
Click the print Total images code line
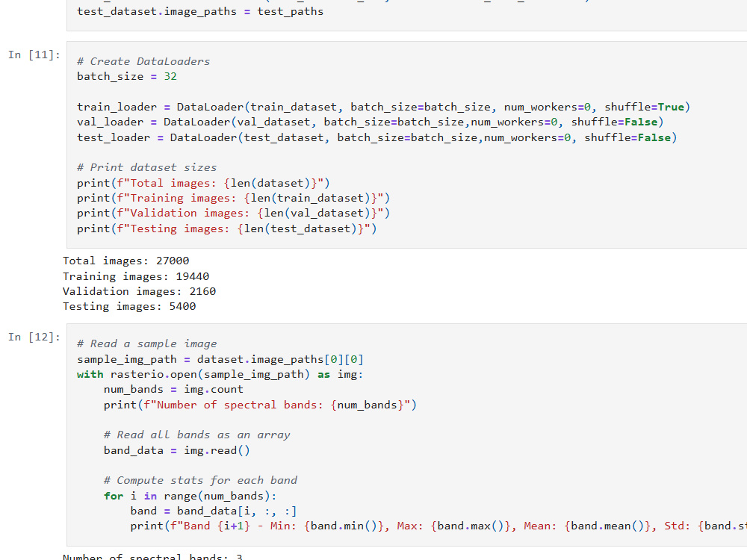click(x=203, y=184)
